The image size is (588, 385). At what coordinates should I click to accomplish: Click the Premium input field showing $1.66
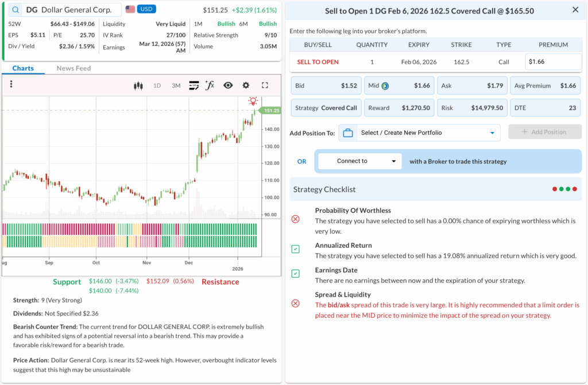tap(553, 61)
